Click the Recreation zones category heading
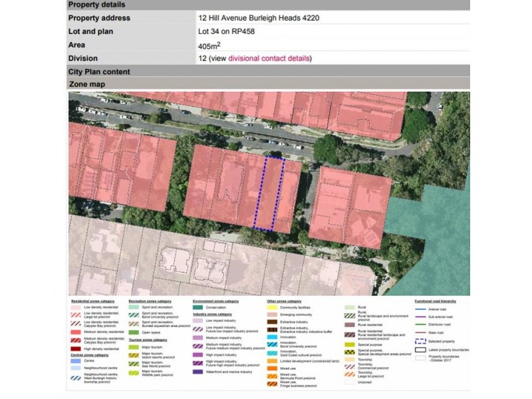Screen dimensions: 532x399 coord(150,301)
